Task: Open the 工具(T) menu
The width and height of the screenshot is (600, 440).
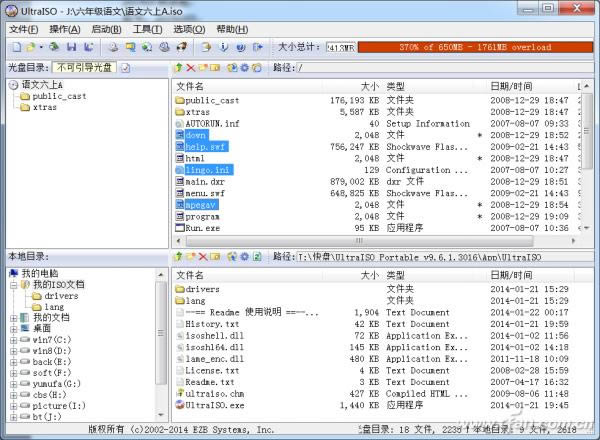Action: coord(147,29)
